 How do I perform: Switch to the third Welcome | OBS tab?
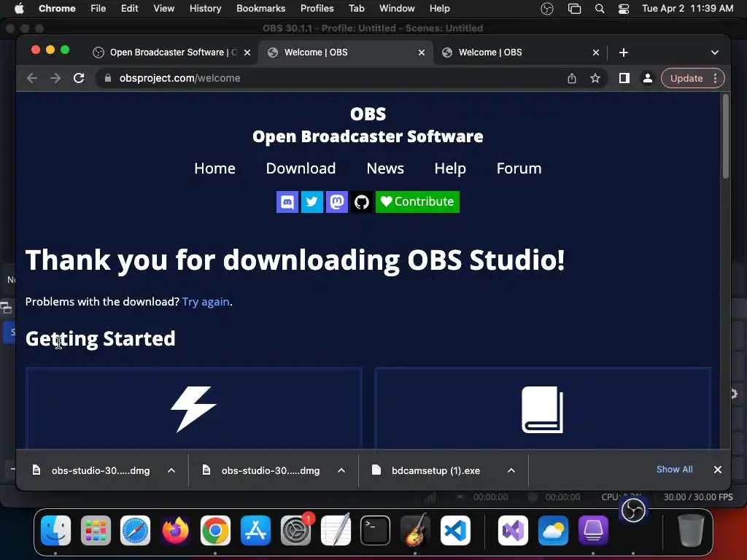[521, 52]
